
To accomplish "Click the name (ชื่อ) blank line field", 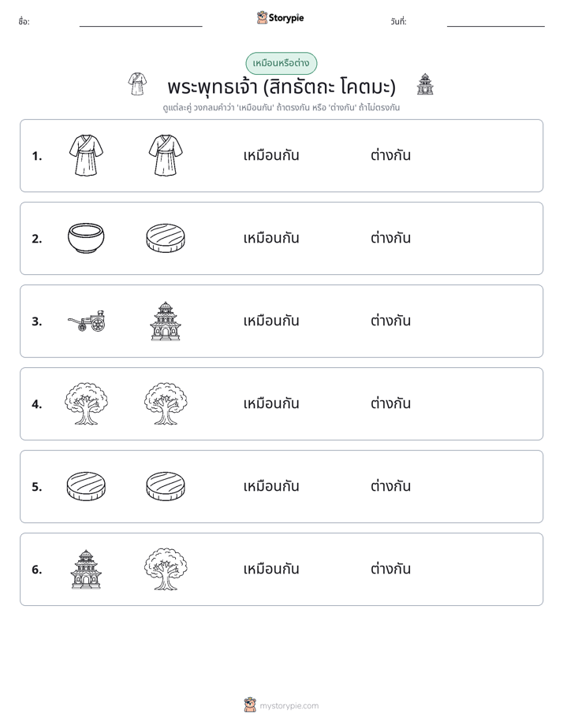I will pos(140,22).
